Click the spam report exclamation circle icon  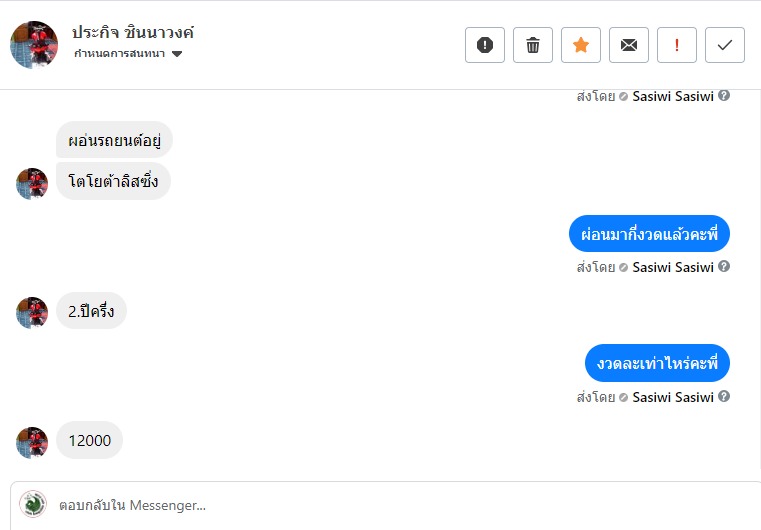[x=485, y=45]
